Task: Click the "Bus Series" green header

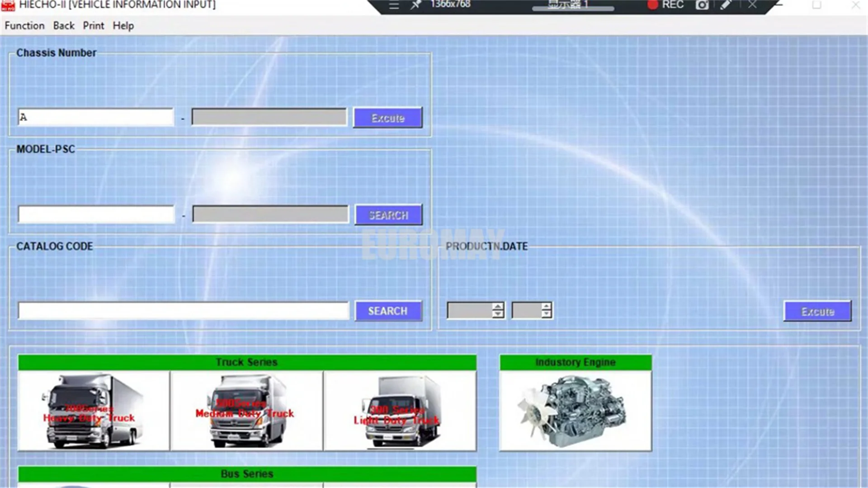Action: tap(247, 474)
